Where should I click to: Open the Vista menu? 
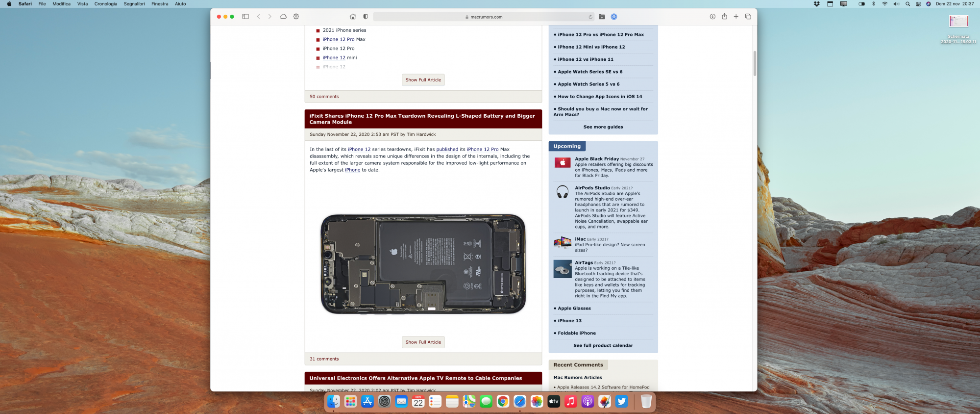pos(83,4)
